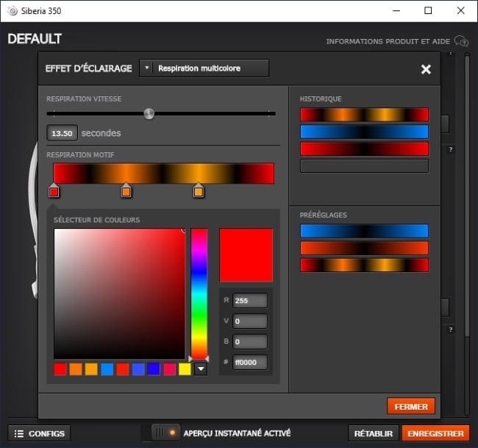
Task: Click the empty fourth Historique slot
Action: coord(364,166)
